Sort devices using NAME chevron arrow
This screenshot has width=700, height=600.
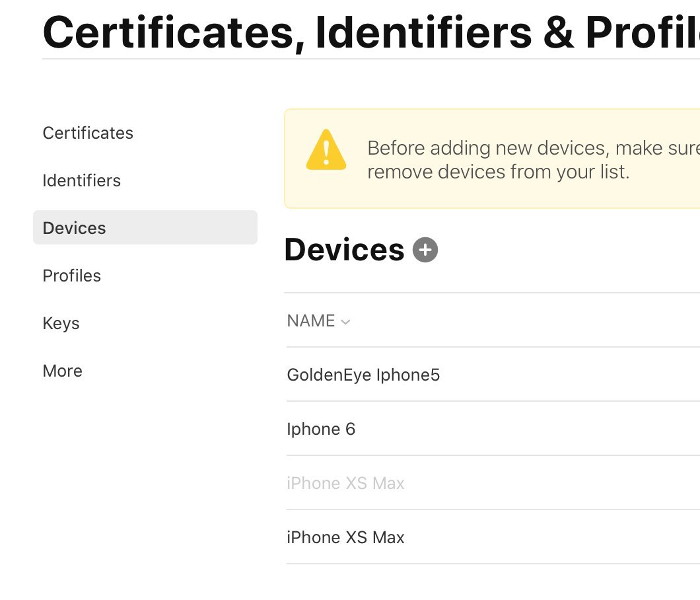(x=345, y=322)
